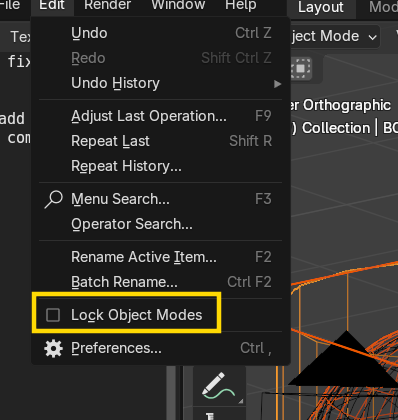Close the Edit menu via Edit header
The width and height of the screenshot is (398, 420).
(52, 5)
